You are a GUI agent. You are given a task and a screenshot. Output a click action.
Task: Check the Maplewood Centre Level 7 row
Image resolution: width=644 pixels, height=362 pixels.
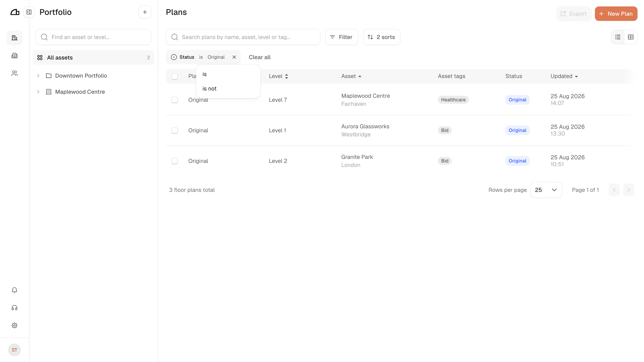tap(175, 100)
